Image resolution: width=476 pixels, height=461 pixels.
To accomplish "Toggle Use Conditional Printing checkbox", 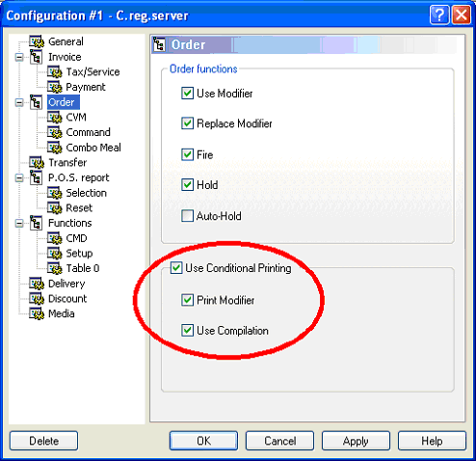I will click(176, 268).
